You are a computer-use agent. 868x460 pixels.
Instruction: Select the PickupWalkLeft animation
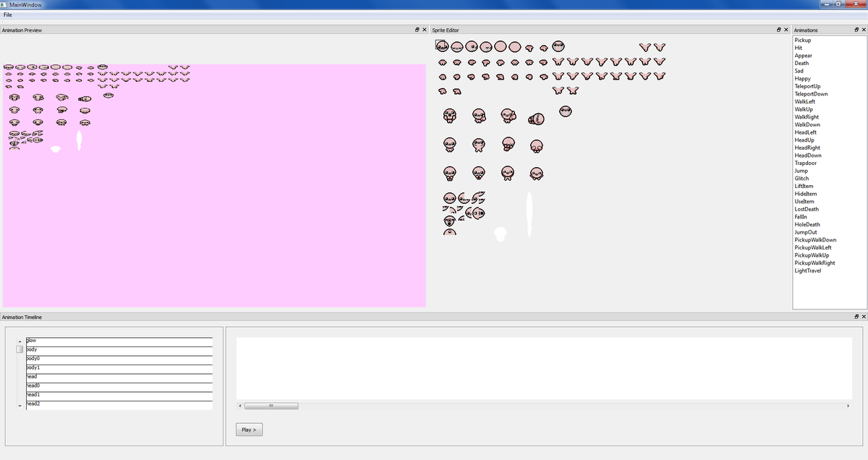coord(829,247)
